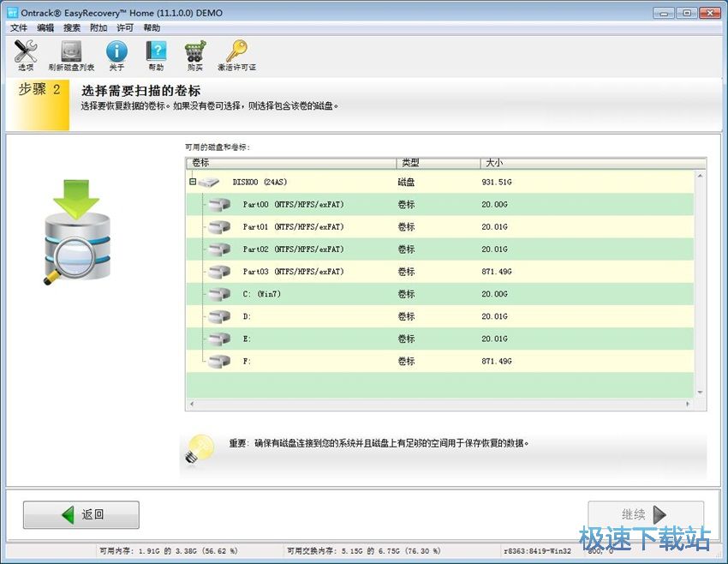Collapse the DISK00 tree node
The width and height of the screenshot is (728, 564).
click(x=193, y=182)
